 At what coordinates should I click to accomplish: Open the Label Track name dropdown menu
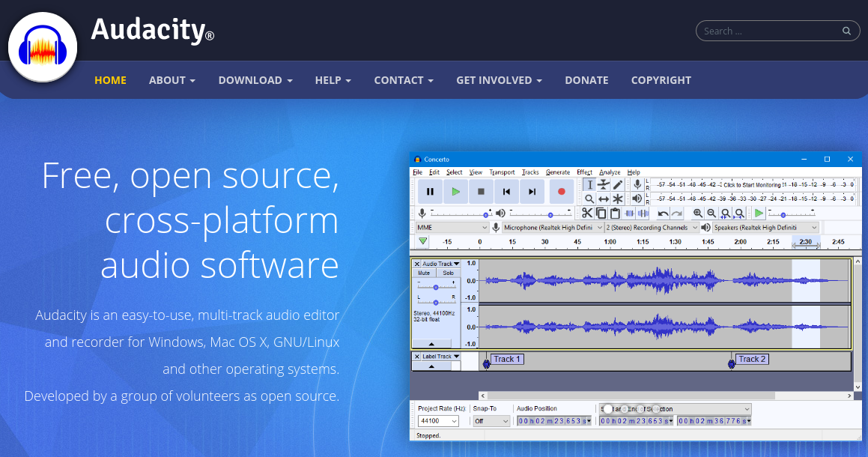coord(440,357)
